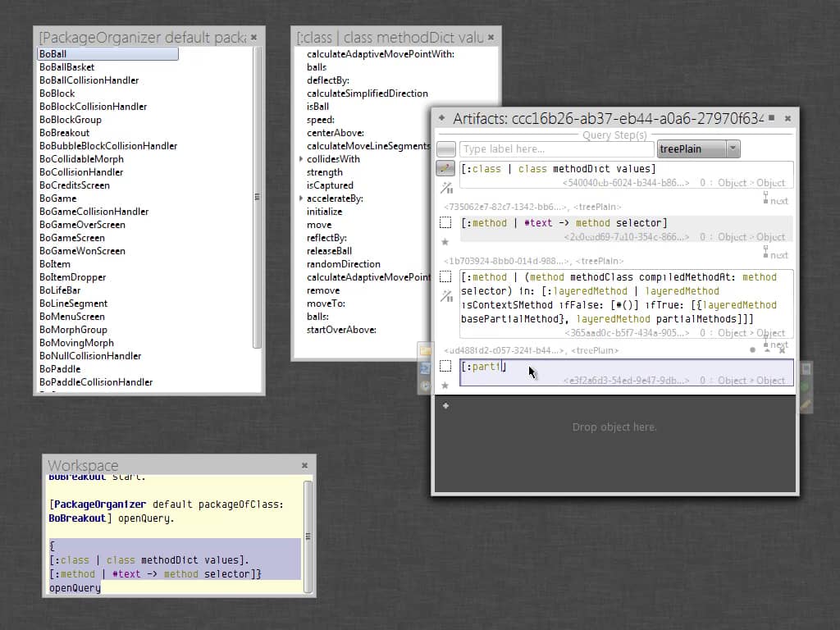Click the next connector after compiledMethodAt step

pos(775,343)
